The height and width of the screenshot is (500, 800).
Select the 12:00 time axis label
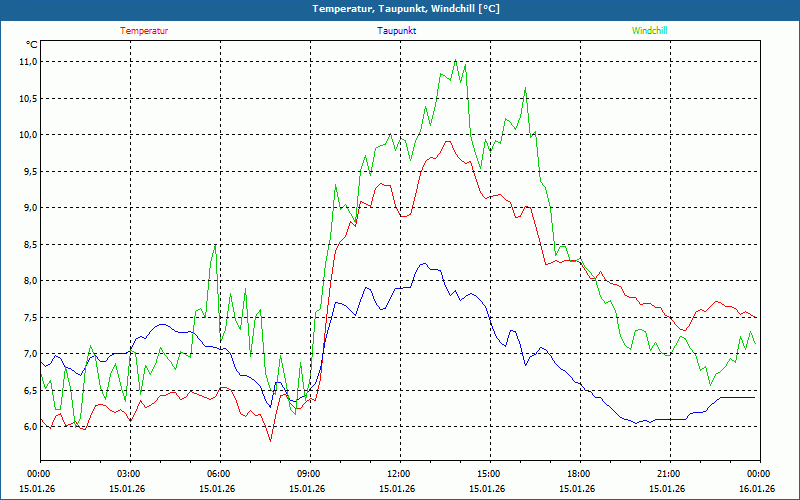tap(398, 474)
